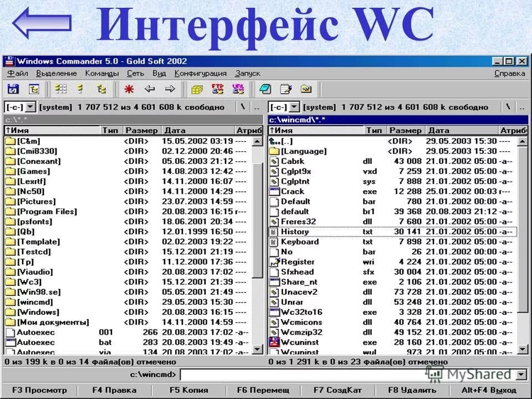Screen dimensions: 532x399
Task: Click the [..] parent directory icon
Action: [275, 141]
